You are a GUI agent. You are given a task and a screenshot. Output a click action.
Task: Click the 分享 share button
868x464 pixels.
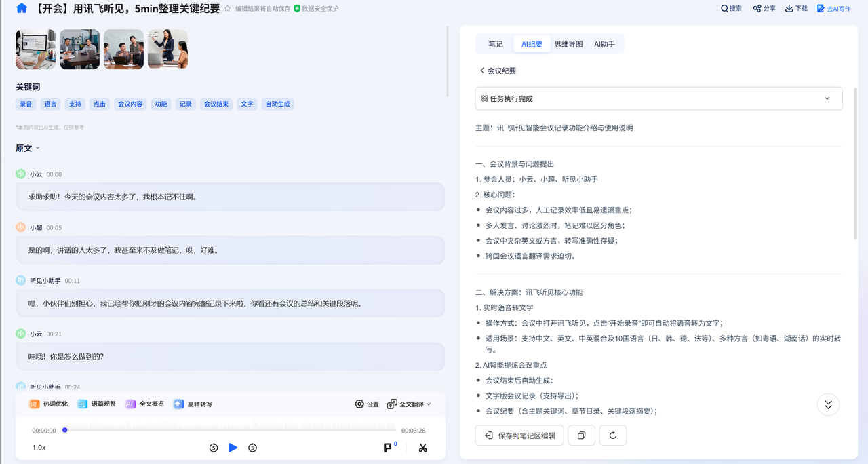[764, 9]
